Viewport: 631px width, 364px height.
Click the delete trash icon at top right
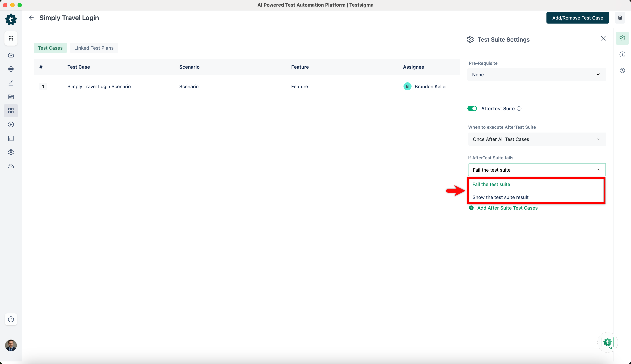coord(620,18)
